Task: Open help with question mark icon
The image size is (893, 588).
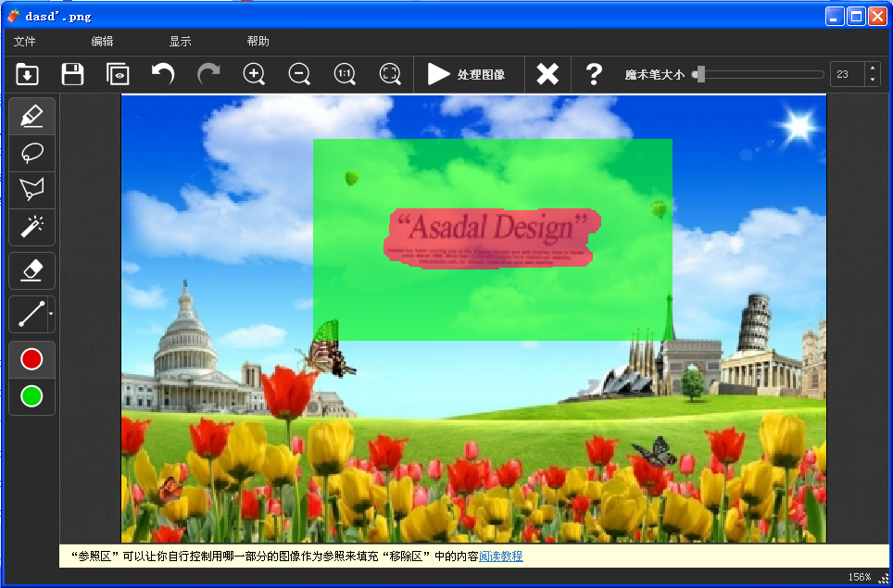Action: (594, 74)
